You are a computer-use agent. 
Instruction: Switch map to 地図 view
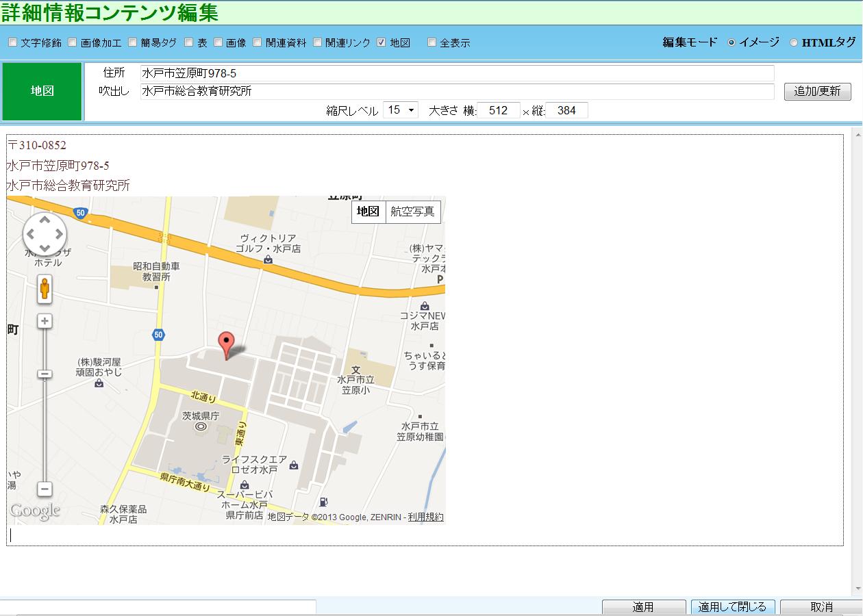368,211
